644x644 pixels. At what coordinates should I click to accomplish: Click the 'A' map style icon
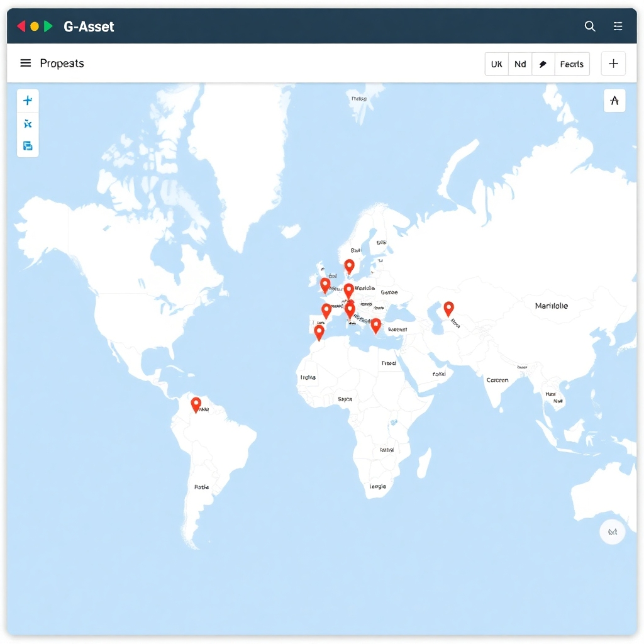tap(614, 101)
